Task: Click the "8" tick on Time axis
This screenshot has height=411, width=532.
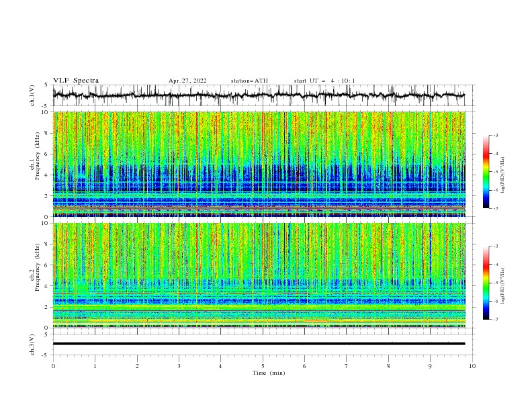Action: tap(388, 366)
